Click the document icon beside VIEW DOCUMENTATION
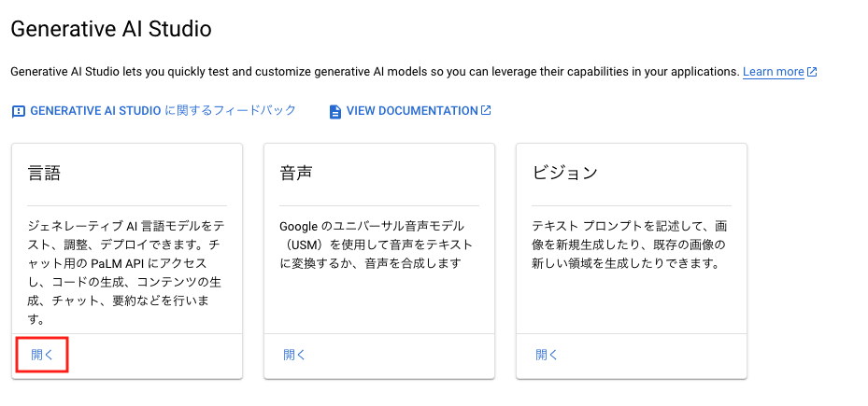The image size is (868, 406). click(x=334, y=112)
